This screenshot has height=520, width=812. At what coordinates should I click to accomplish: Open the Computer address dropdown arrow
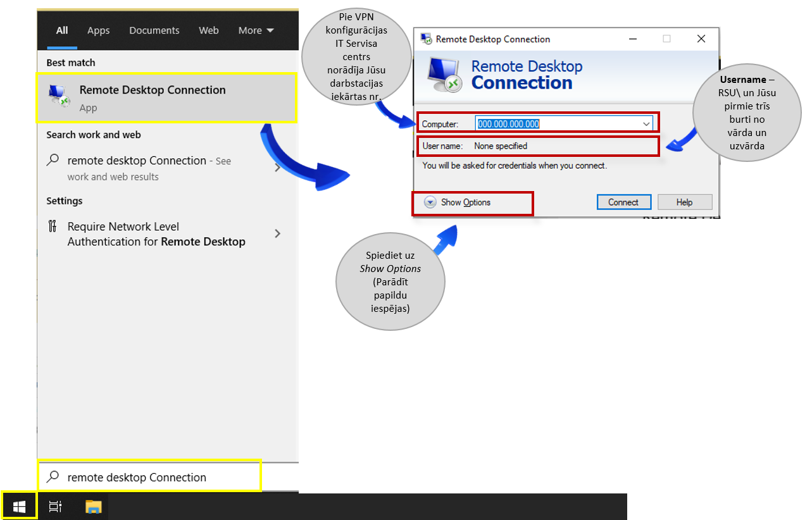pyautogui.click(x=646, y=124)
